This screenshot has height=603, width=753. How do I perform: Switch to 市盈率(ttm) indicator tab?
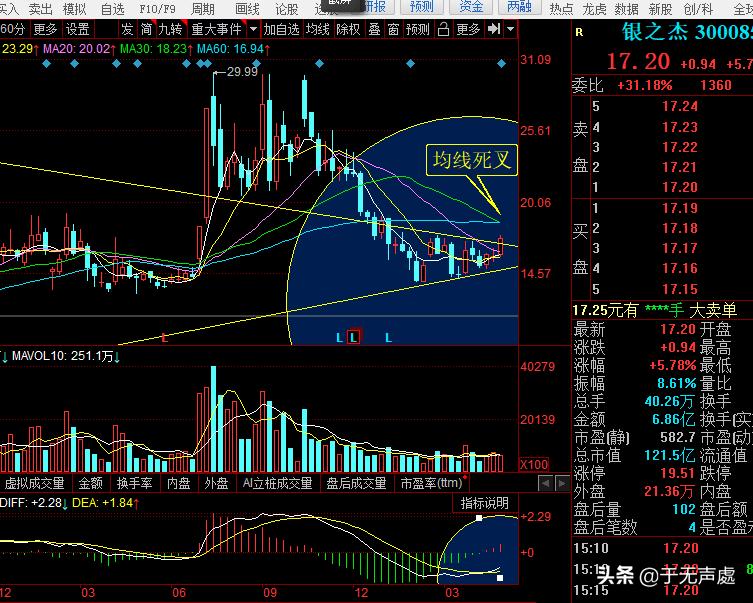432,483
